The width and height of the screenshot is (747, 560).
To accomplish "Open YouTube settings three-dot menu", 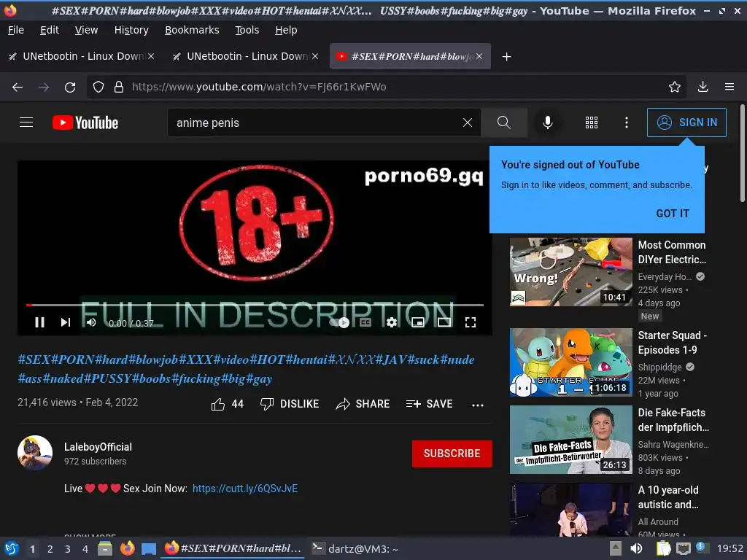I will coord(627,122).
